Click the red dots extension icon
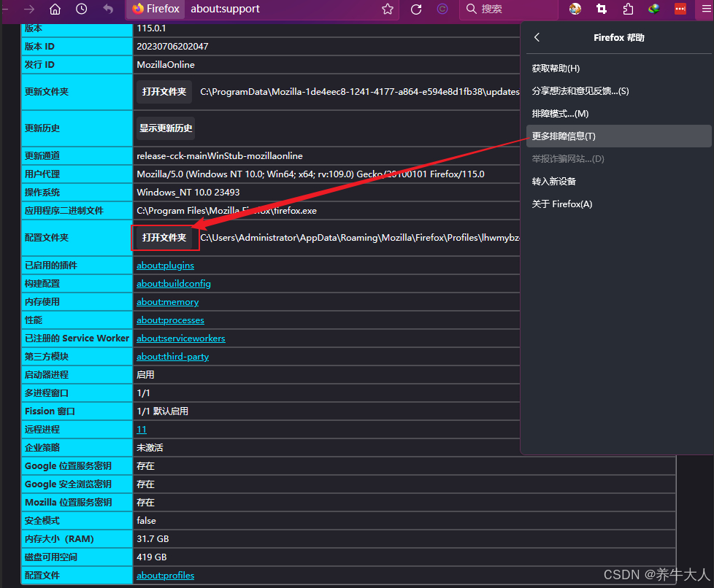This screenshot has width=714, height=588. click(x=680, y=9)
